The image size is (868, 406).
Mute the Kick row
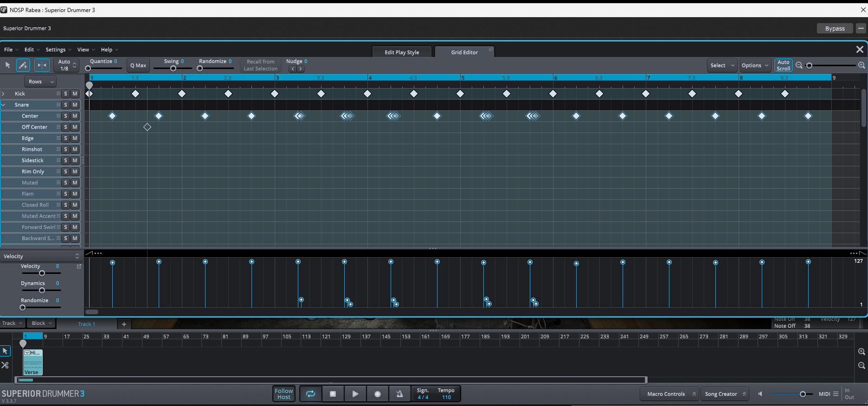pyautogui.click(x=75, y=94)
